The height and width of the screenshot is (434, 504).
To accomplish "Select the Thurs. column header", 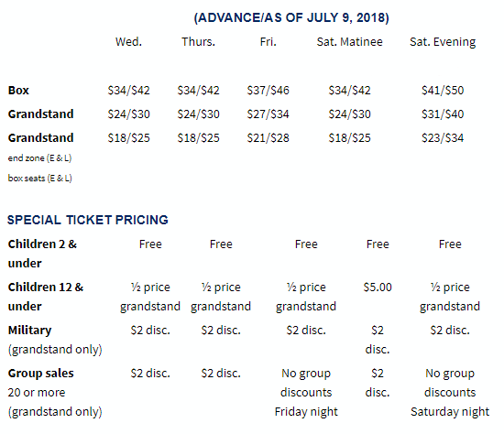I will (198, 42).
